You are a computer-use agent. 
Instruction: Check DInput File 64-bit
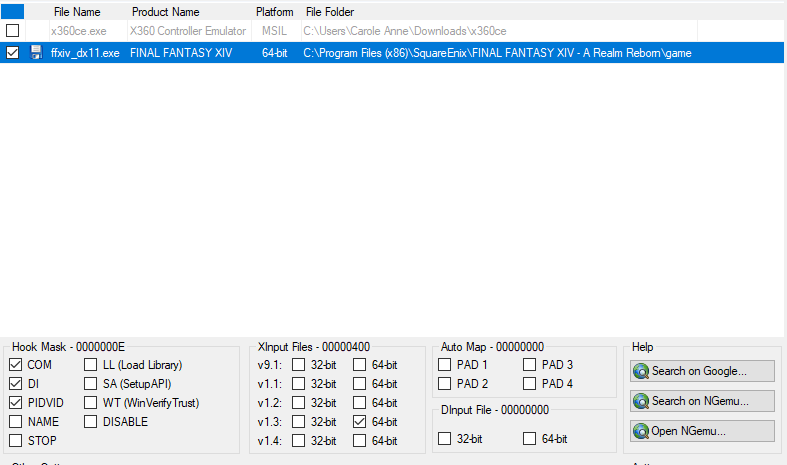pyautogui.click(x=530, y=439)
